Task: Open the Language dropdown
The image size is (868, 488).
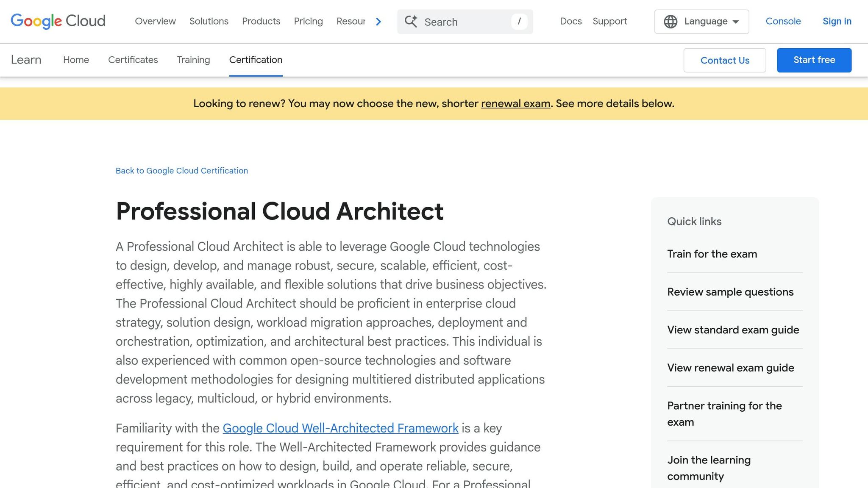Action: [701, 22]
